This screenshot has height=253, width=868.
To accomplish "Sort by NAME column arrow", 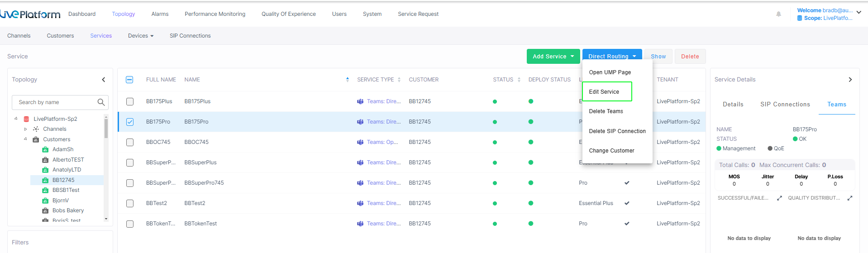I will coord(348,80).
